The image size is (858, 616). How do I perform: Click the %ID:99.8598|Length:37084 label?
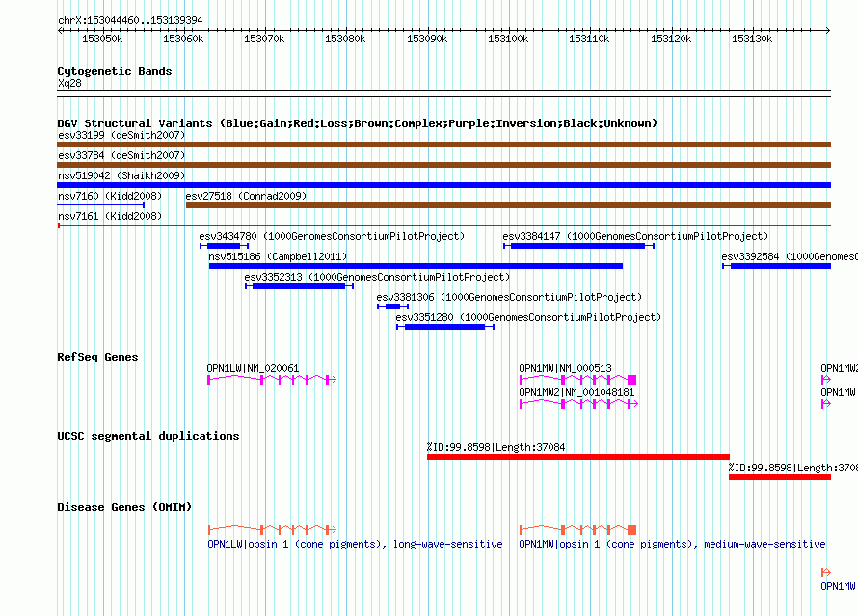[496, 447]
